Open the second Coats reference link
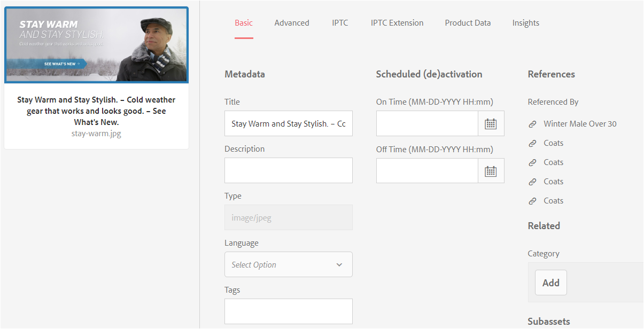Image resolution: width=644 pixels, height=329 pixels. [553, 162]
